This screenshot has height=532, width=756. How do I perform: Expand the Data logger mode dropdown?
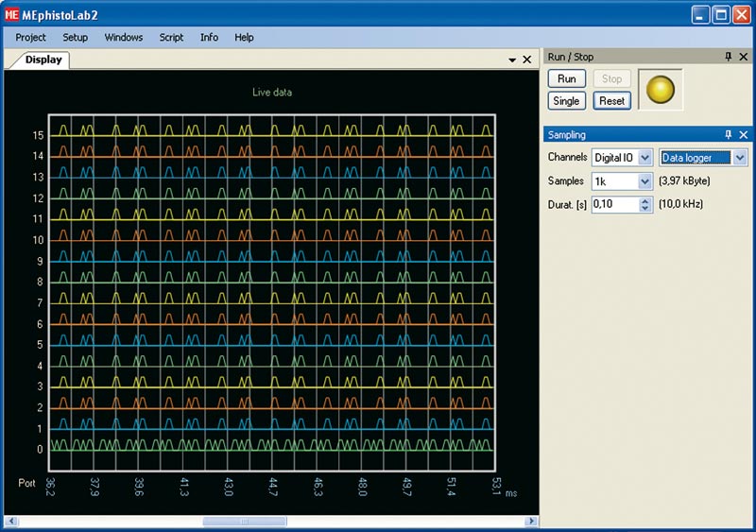740,157
